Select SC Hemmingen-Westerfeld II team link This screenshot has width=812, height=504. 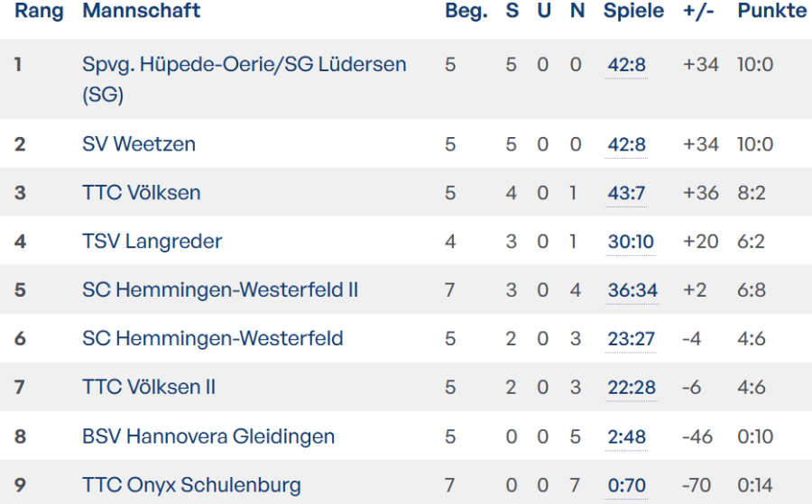[220, 290]
